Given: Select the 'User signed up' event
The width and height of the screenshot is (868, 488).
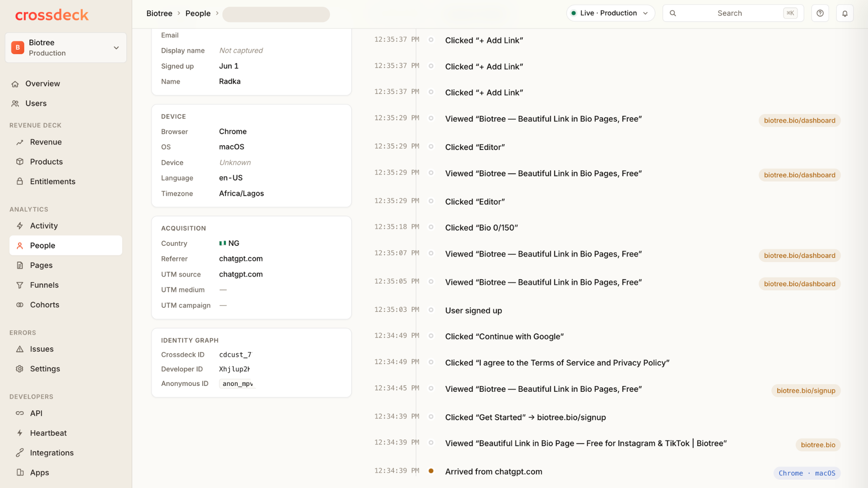Looking at the screenshot, I should 473,311.
